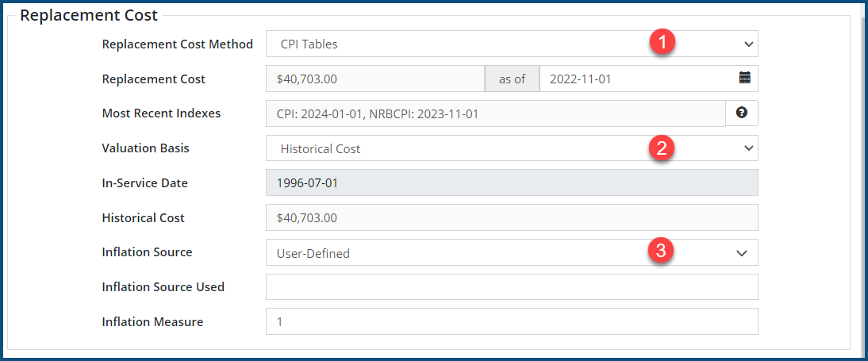Screen dimensions: 868x361
Task: Expand Replacement Cost Method dropdown arrow
Action: pyautogui.click(x=748, y=44)
